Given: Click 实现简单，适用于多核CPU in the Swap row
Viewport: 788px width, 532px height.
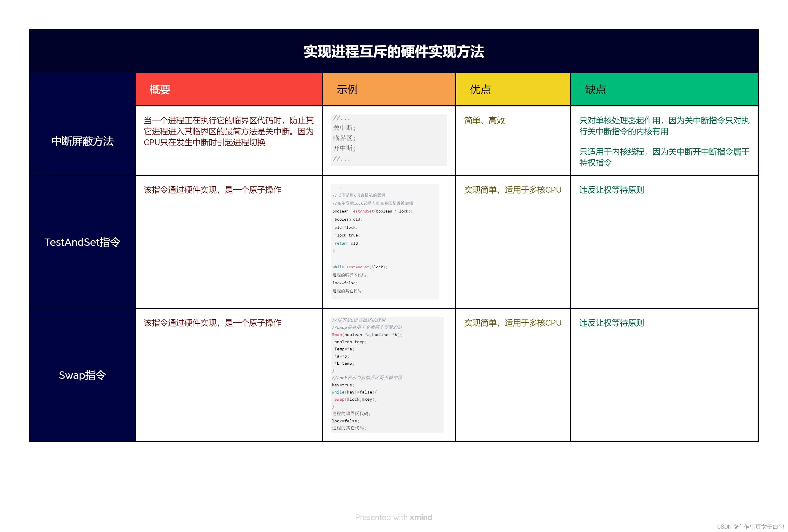Looking at the screenshot, I should tap(513, 323).
